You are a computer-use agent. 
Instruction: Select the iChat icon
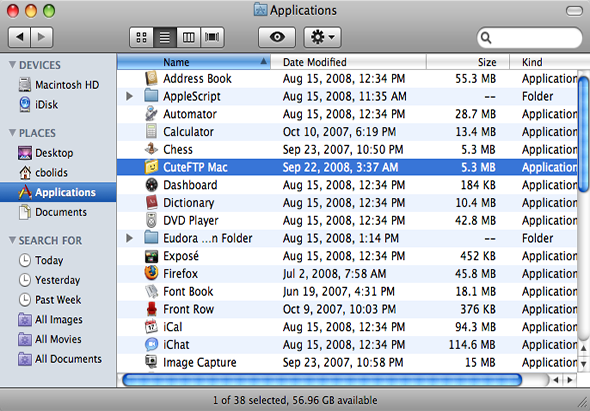(151, 344)
